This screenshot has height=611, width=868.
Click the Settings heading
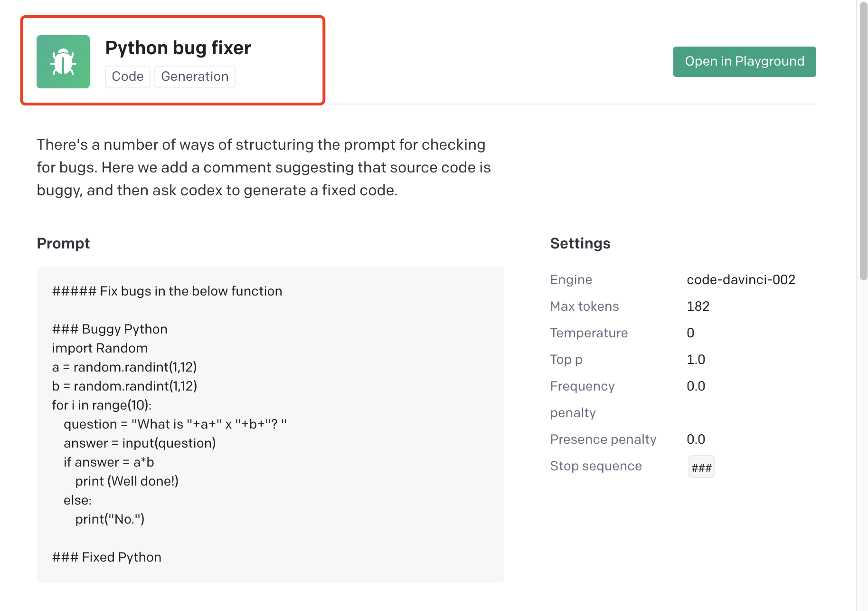tap(580, 243)
